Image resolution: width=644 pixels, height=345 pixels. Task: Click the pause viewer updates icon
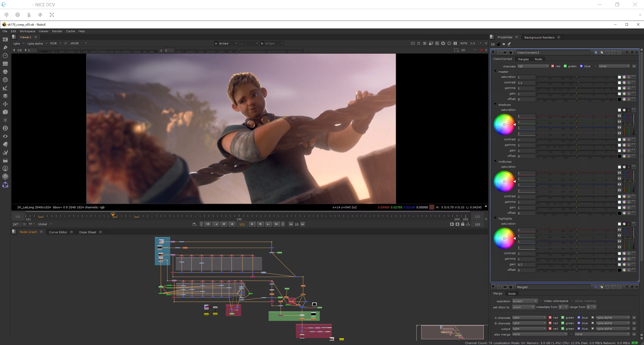click(455, 43)
